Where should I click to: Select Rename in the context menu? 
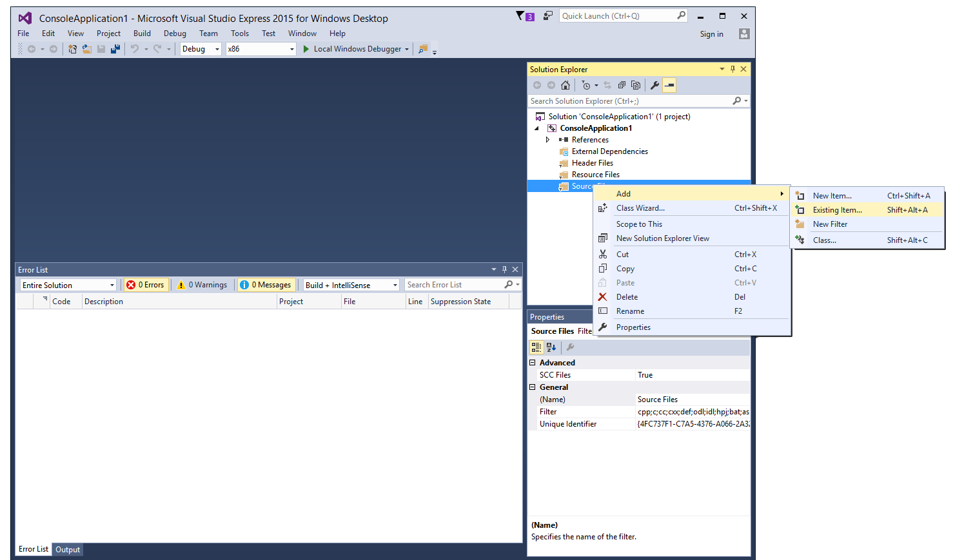point(692,311)
